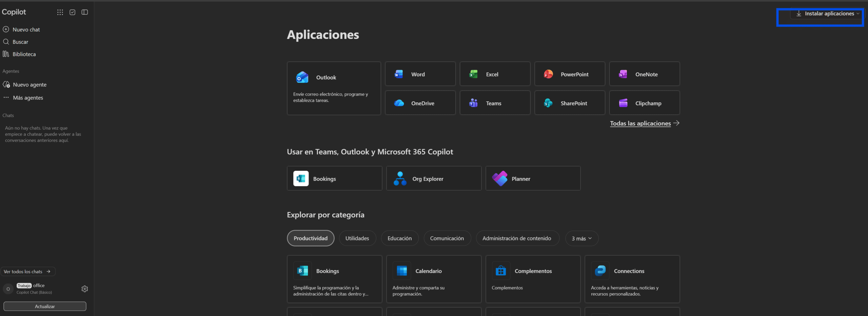Click the Calendario card icon
The image size is (868, 316).
point(402,271)
